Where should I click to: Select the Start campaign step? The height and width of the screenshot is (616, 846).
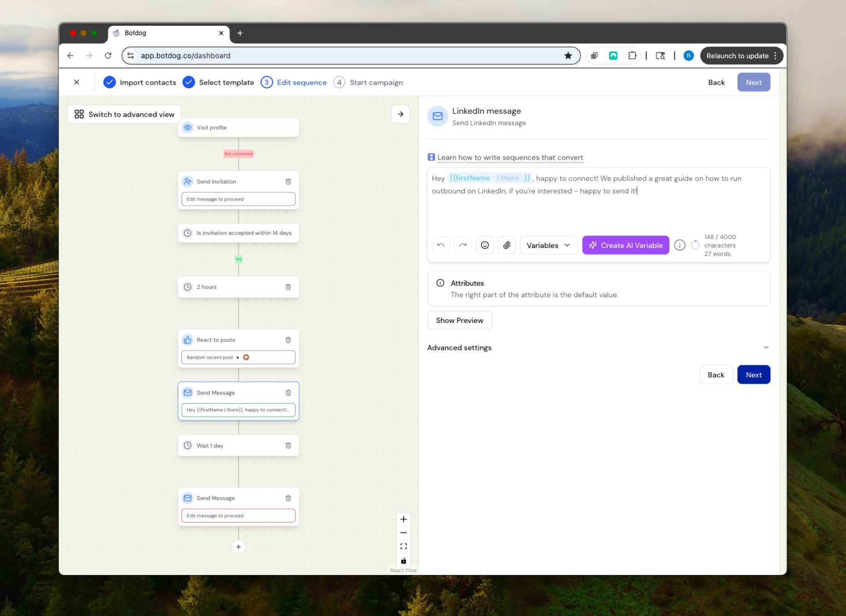click(376, 82)
